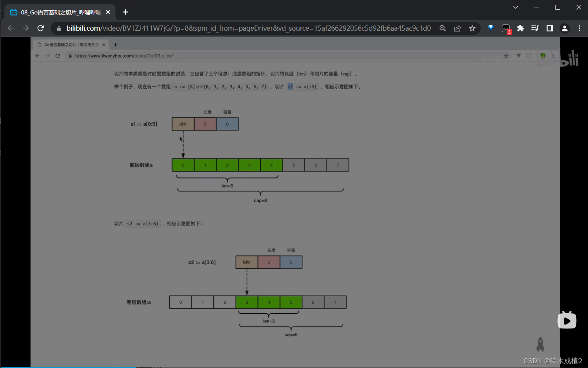Screen dimensions: 588x368
Task: Click the inner new tab plus in the video
Action: [x=115, y=45]
